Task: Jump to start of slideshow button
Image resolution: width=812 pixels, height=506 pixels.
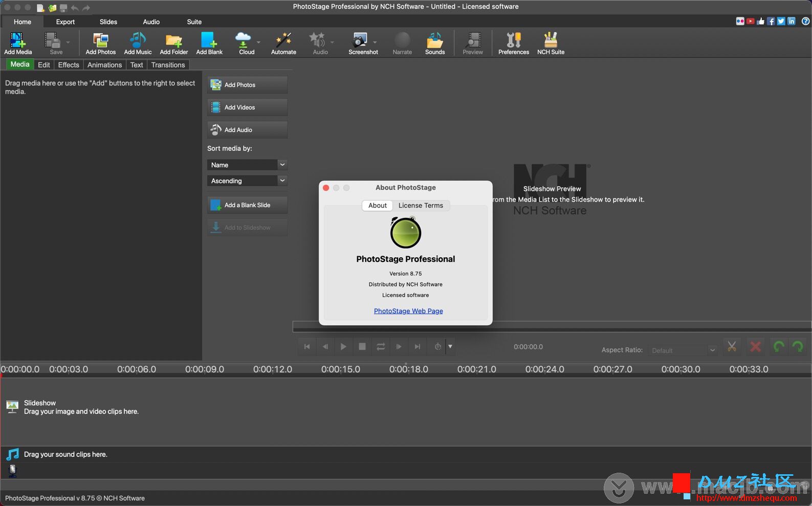Action: (x=307, y=346)
